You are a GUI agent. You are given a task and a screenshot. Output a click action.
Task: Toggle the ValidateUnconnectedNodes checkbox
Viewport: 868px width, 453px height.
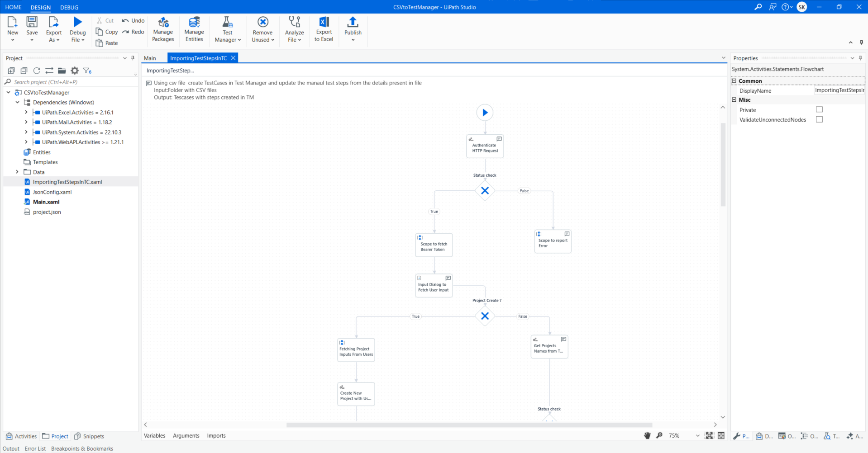(x=819, y=119)
